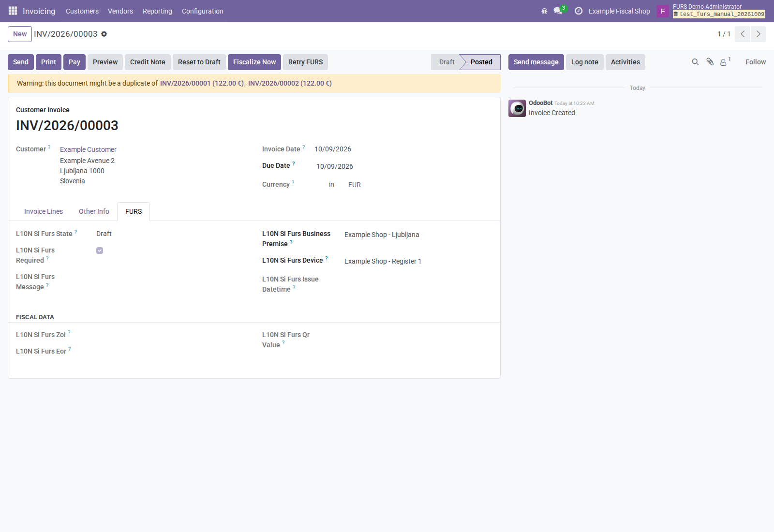Attach files with paperclip icon

(710, 62)
